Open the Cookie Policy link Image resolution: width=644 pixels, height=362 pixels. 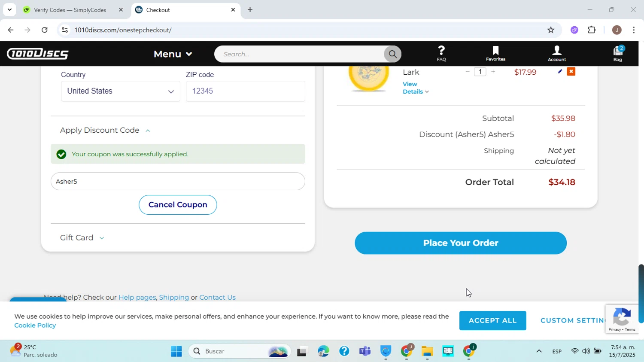point(35,325)
